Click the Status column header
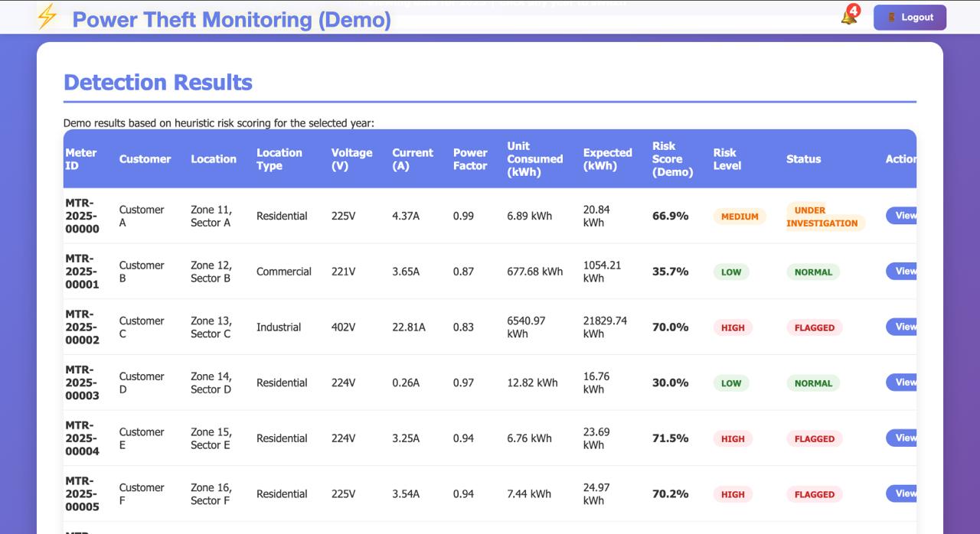The image size is (980, 534). (x=803, y=159)
